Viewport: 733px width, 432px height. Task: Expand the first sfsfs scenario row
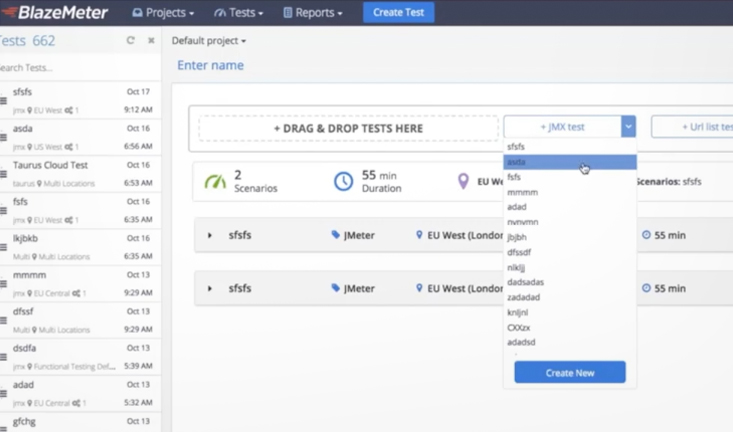click(209, 235)
